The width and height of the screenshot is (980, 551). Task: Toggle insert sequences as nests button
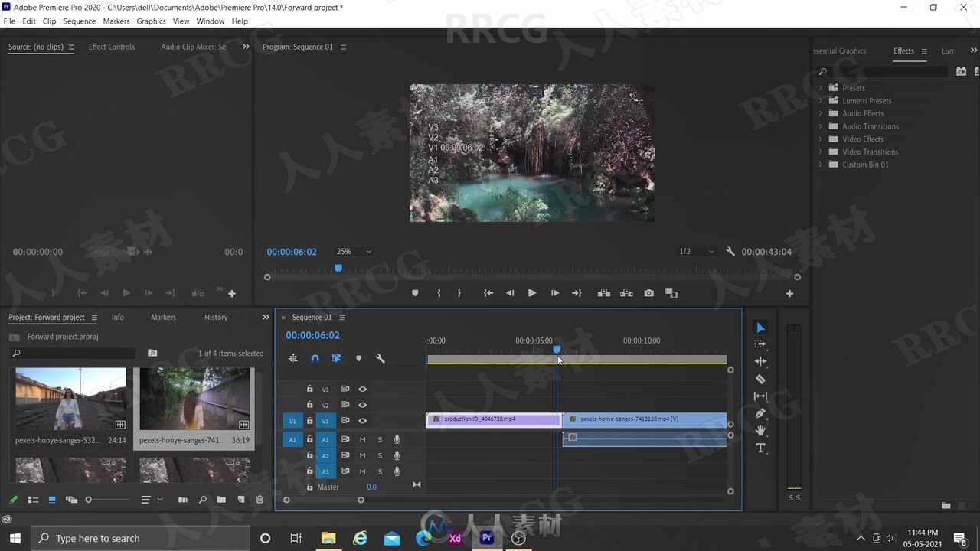point(292,358)
